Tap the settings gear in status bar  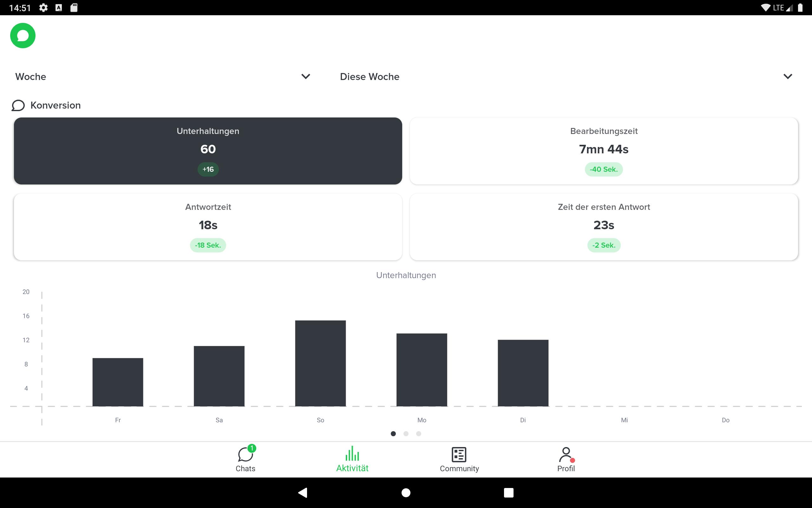(43, 7)
